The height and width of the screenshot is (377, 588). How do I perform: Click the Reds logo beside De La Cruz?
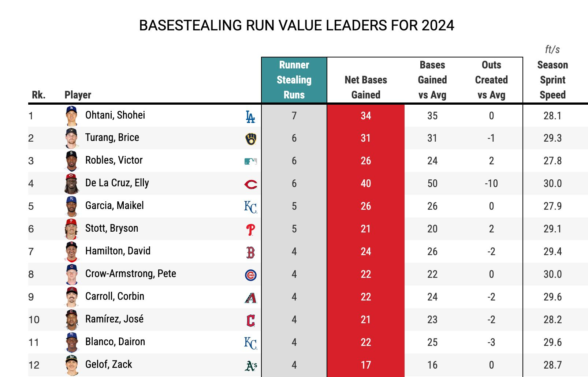coord(251,184)
